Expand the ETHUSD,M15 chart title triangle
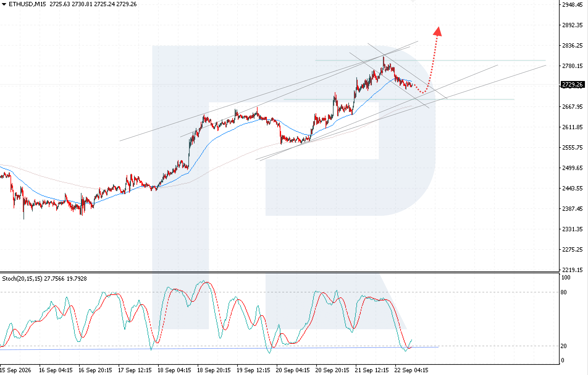This screenshot has height=375, width=588. [4, 4]
